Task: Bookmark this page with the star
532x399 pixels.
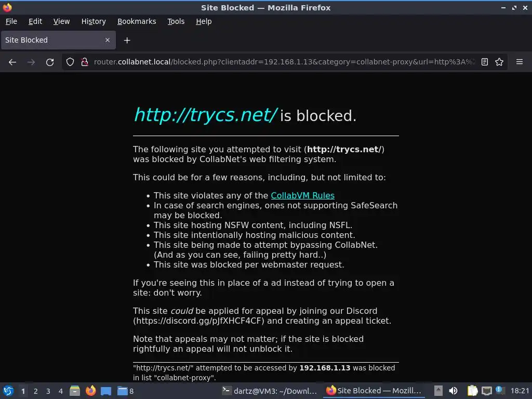Action: click(499, 62)
